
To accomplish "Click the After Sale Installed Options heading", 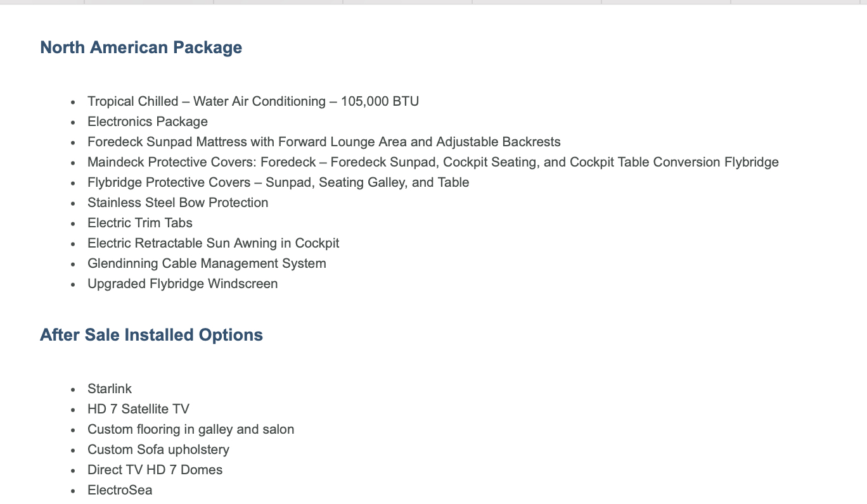I will pyautogui.click(x=151, y=335).
